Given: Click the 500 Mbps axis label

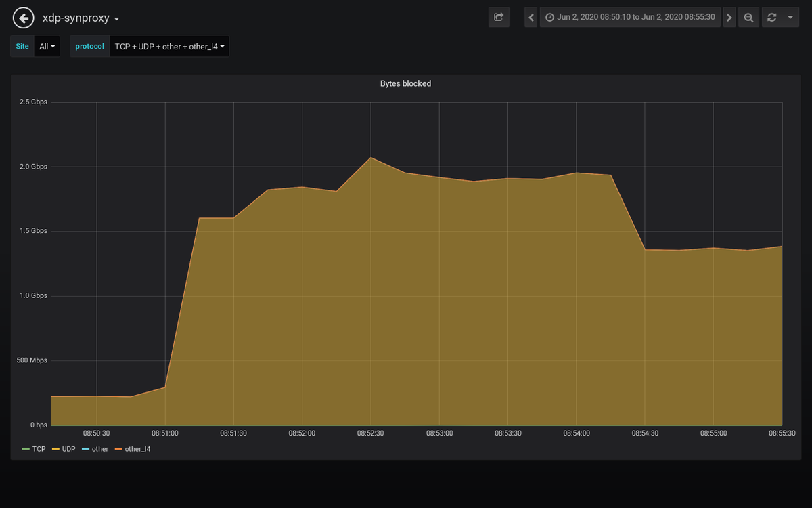Looking at the screenshot, I should (x=32, y=360).
